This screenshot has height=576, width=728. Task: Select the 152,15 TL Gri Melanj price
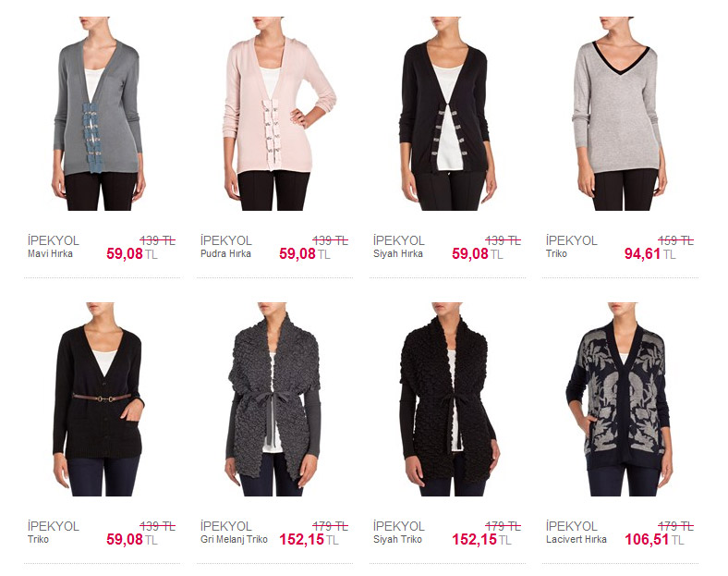click(309, 539)
